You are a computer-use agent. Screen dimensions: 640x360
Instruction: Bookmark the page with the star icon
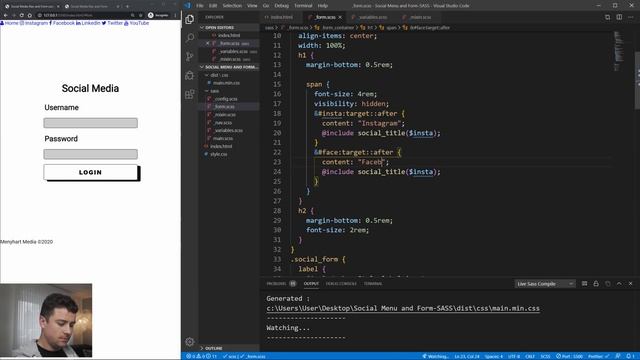tap(140, 15)
